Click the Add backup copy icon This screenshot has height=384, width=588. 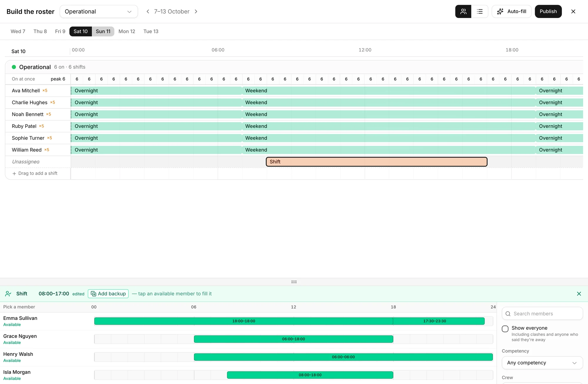click(x=93, y=294)
